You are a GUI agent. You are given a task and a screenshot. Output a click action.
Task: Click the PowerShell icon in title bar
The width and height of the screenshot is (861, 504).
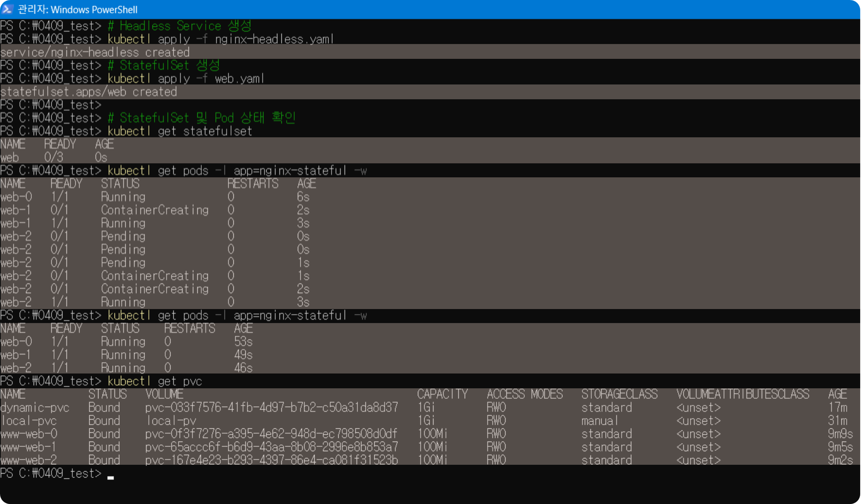[7, 9]
